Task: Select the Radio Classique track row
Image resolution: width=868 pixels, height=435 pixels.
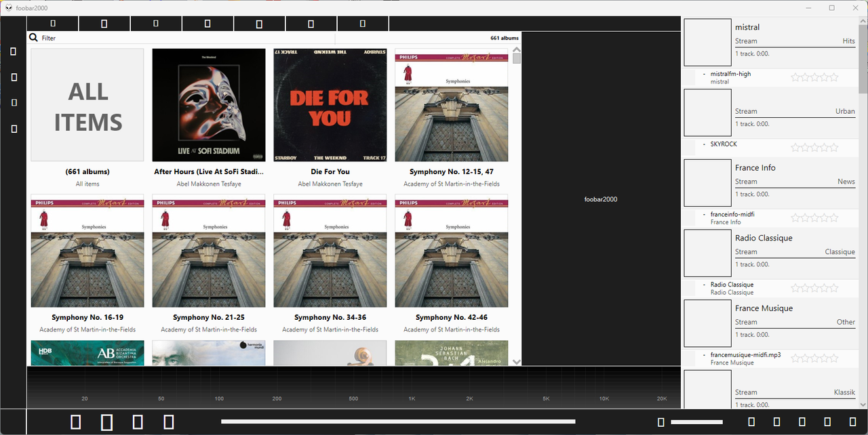Action: coord(770,288)
